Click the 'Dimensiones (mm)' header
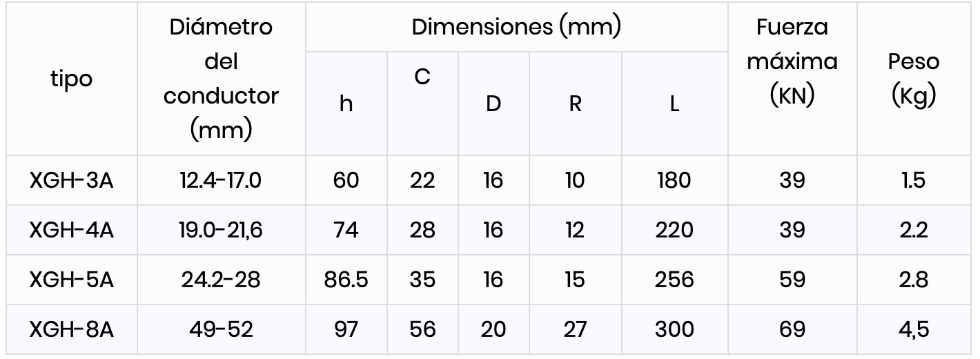Image resolution: width=980 pixels, height=359 pixels. click(x=517, y=27)
